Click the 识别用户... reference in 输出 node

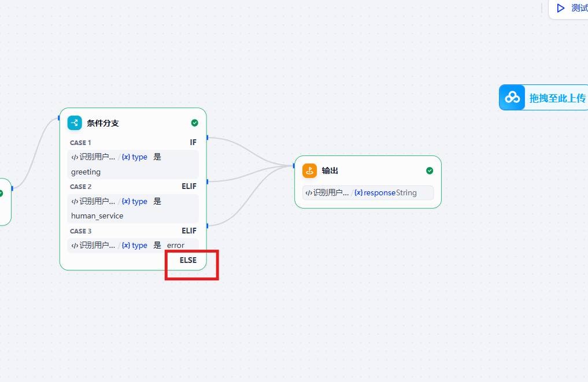pos(327,192)
